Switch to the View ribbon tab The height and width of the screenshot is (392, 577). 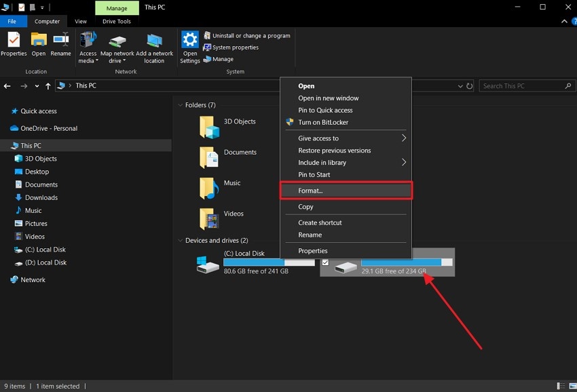coord(81,21)
